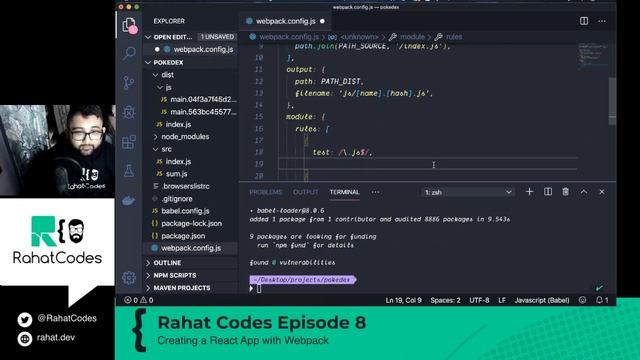Open the Docker view in activity bar
Image resolution: width=640 pixels, height=360 pixels.
[x=129, y=200]
